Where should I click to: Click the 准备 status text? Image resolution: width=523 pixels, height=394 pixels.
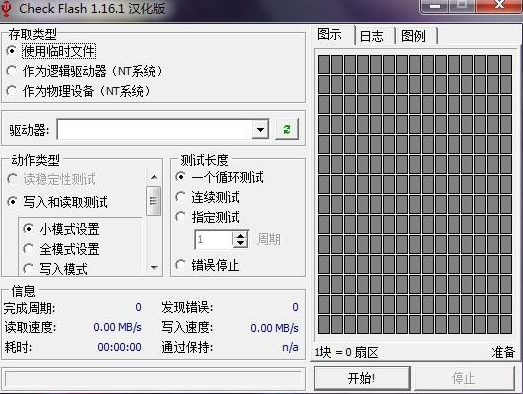coord(503,352)
